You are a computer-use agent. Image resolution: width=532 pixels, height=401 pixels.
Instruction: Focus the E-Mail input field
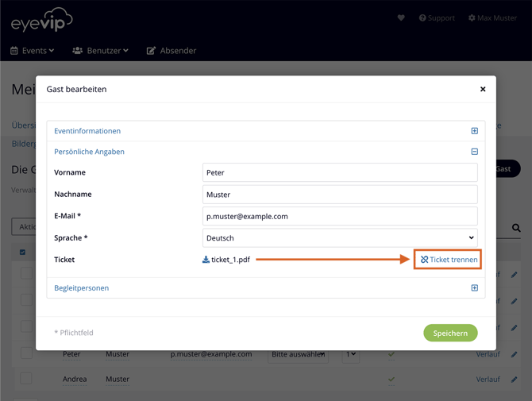[340, 216]
